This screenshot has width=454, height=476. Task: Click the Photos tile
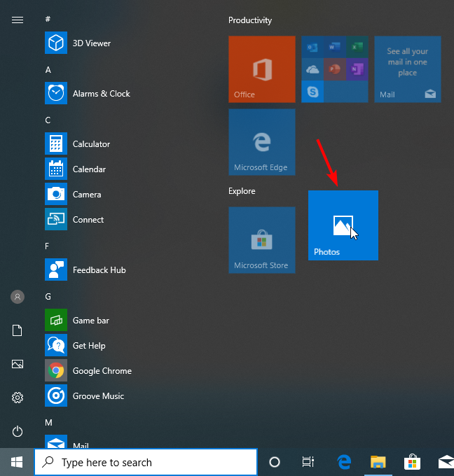pos(343,225)
